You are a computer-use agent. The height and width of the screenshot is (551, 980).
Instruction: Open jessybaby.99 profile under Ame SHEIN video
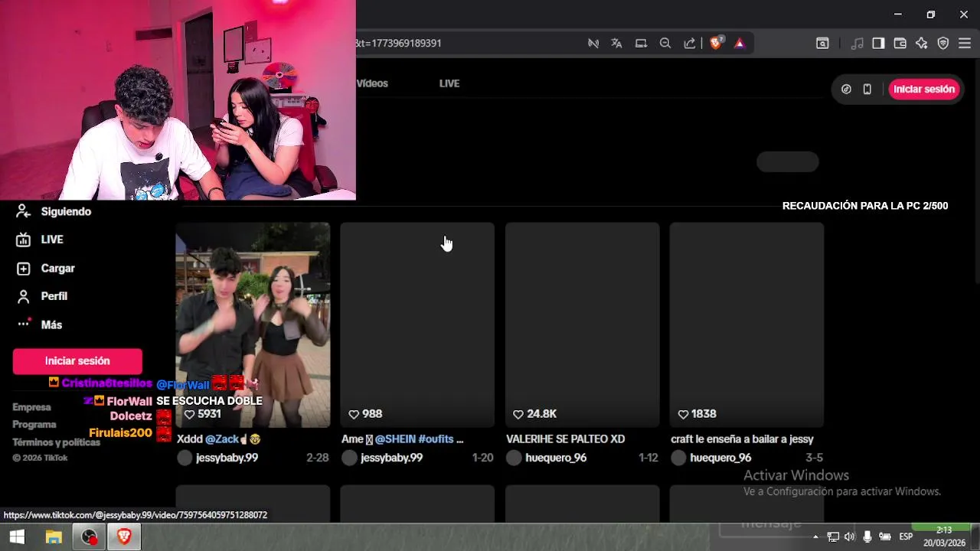tap(391, 458)
